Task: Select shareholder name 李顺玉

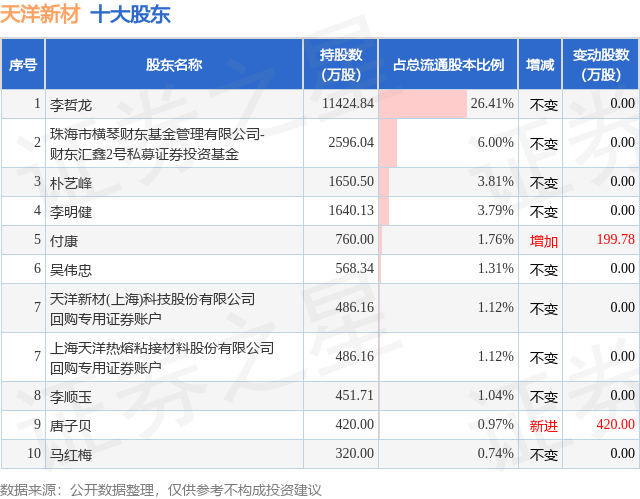Action: pyautogui.click(x=71, y=397)
